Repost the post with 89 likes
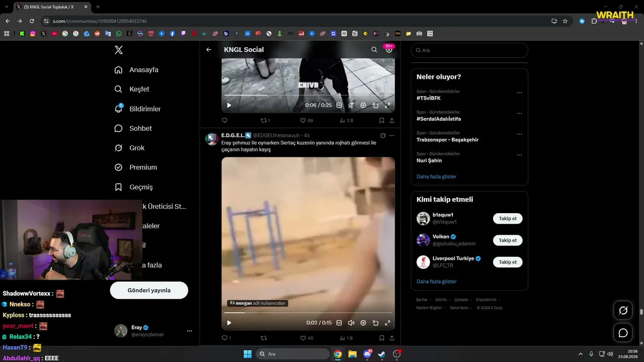Image resolution: width=644 pixels, height=362 pixels. click(x=265, y=121)
